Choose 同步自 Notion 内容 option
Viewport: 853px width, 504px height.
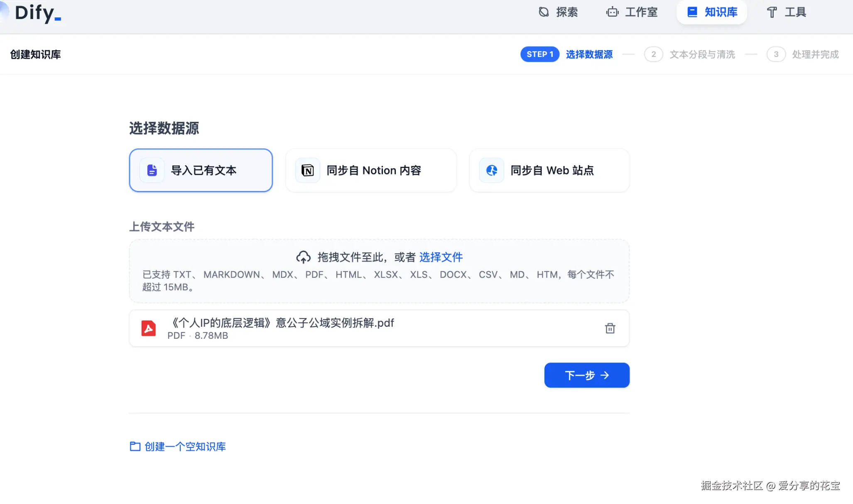pyautogui.click(x=373, y=171)
